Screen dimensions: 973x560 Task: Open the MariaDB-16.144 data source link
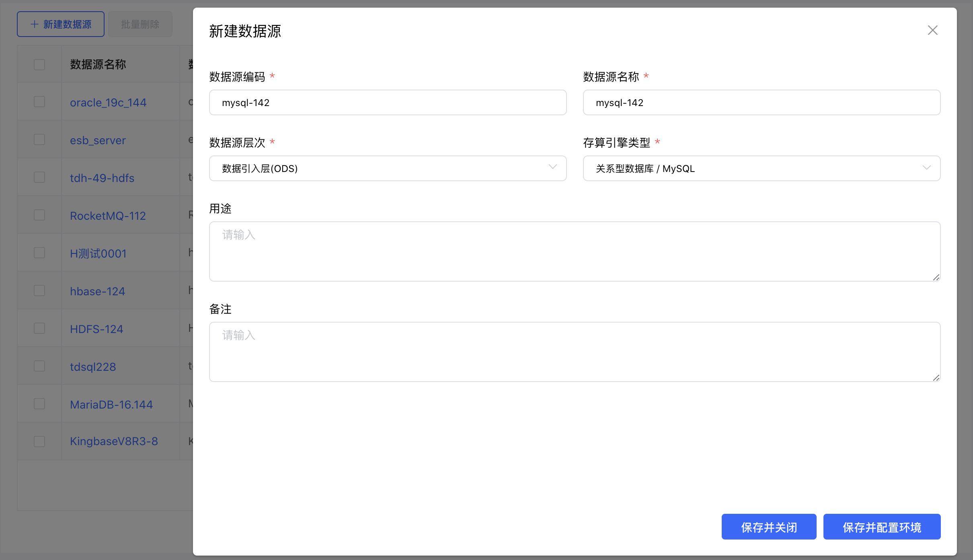pos(111,404)
